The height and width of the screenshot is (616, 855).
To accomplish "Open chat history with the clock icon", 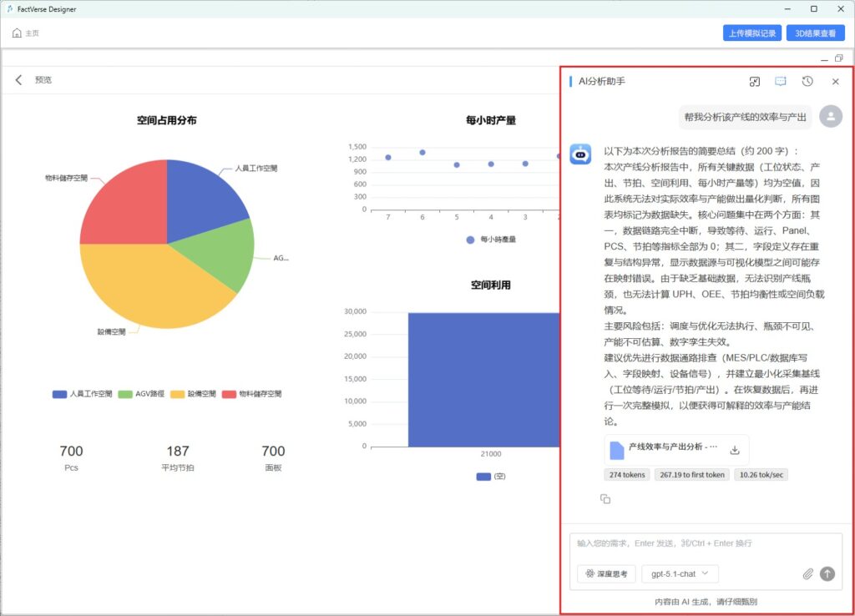I will 807,82.
